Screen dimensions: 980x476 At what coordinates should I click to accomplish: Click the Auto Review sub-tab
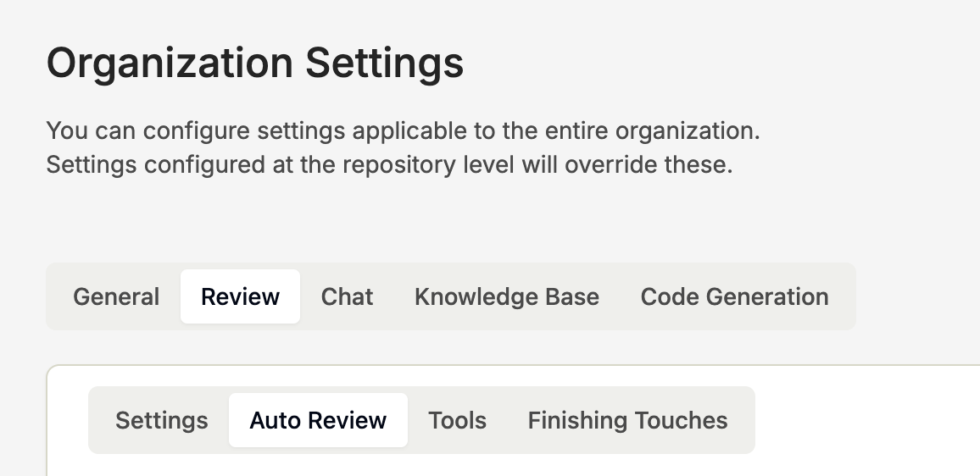(318, 421)
